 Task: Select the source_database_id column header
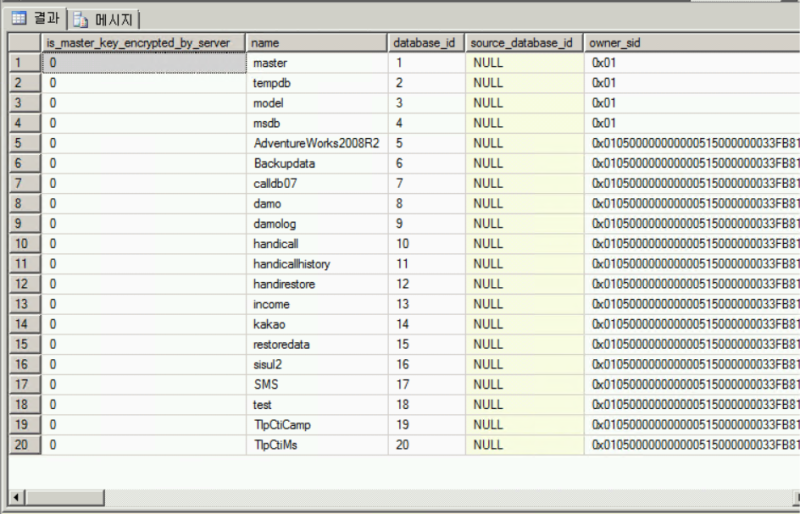pyautogui.click(x=524, y=43)
